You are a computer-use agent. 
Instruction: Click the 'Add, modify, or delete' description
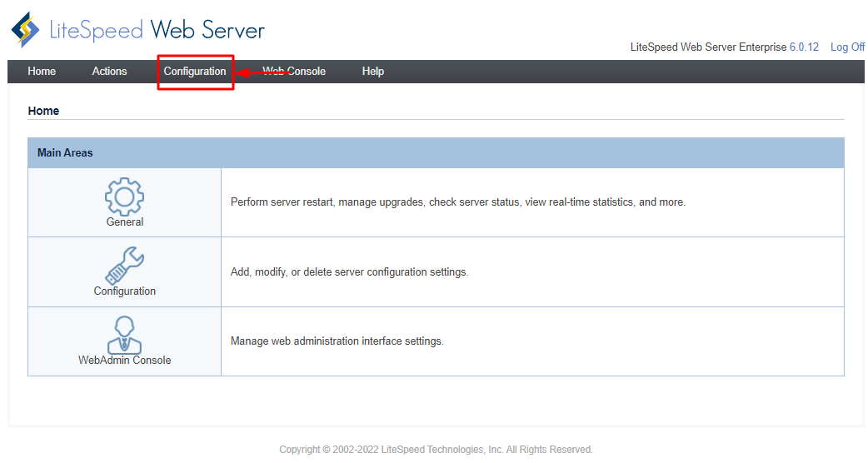click(x=349, y=272)
